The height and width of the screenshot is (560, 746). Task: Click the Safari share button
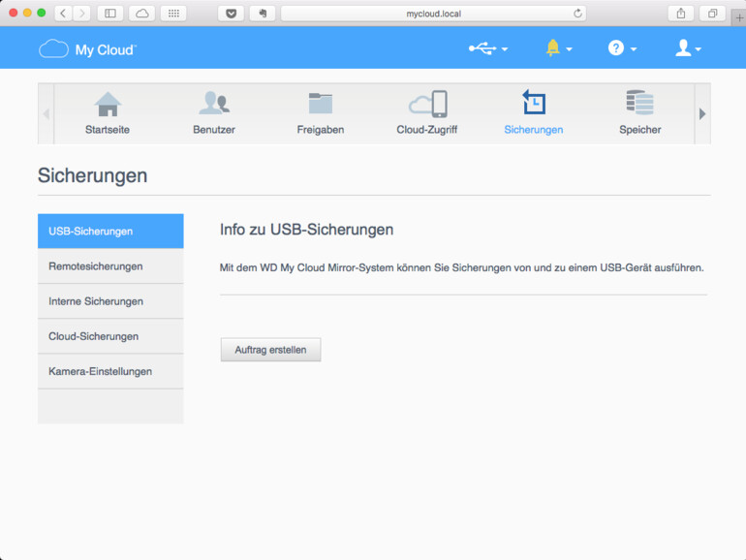click(x=681, y=14)
